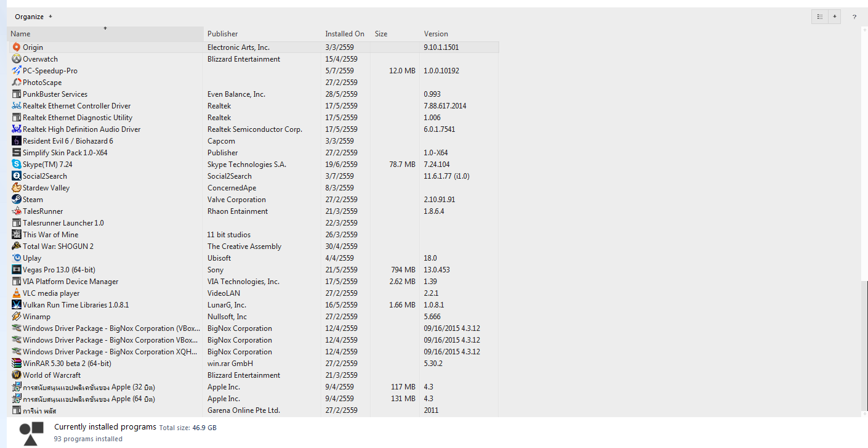Click the PC-Speedup-Pro icon
This screenshot has width=868, height=448.
click(x=17, y=71)
